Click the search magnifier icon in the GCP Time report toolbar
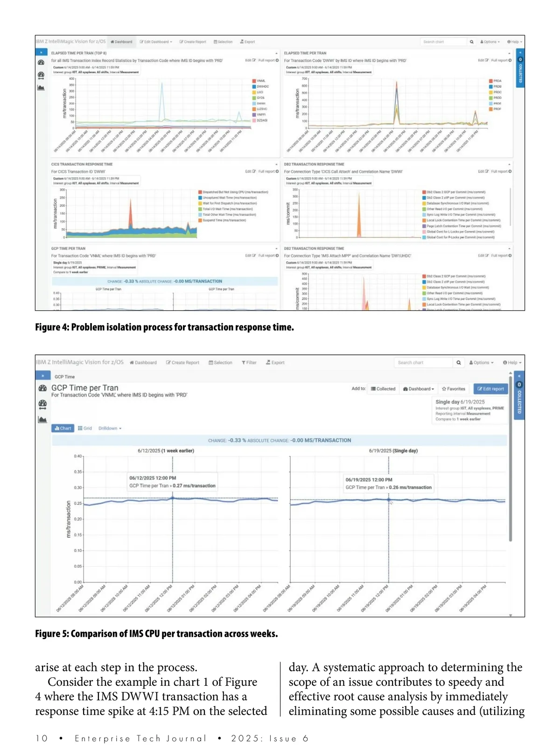Viewport: 560px width, 753px height. point(459,363)
